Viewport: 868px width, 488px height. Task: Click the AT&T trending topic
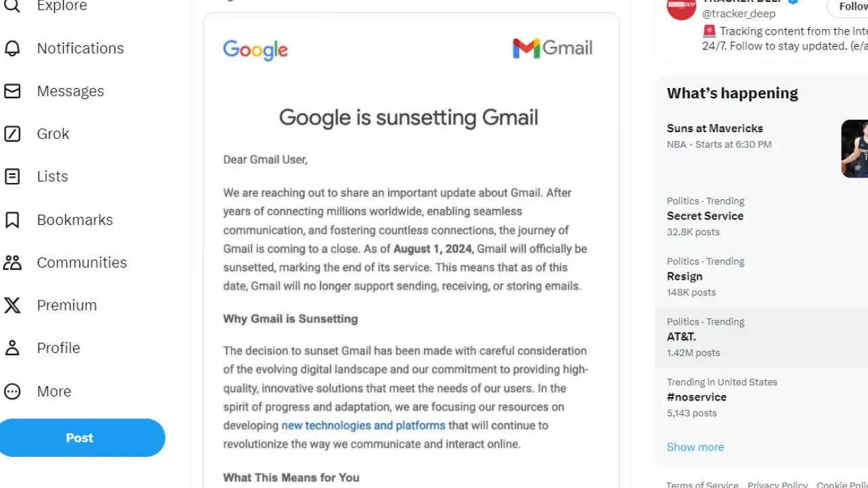tap(682, 336)
